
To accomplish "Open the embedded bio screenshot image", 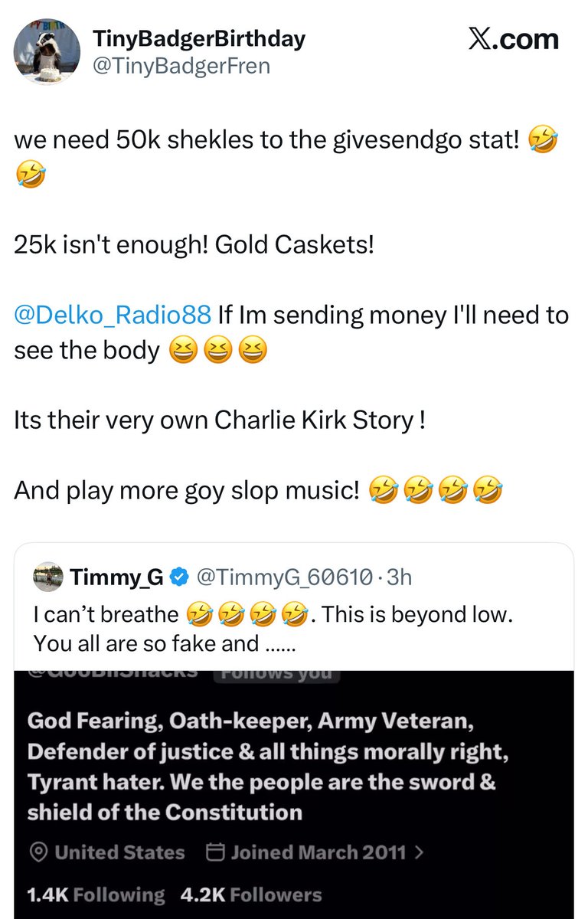I will pyautogui.click(x=294, y=789).
